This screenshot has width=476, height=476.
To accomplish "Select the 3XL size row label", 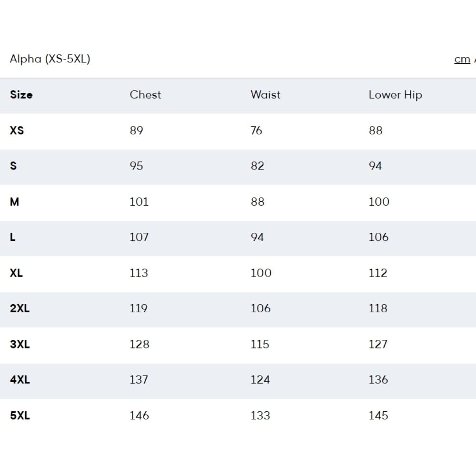I will point(20,344).
